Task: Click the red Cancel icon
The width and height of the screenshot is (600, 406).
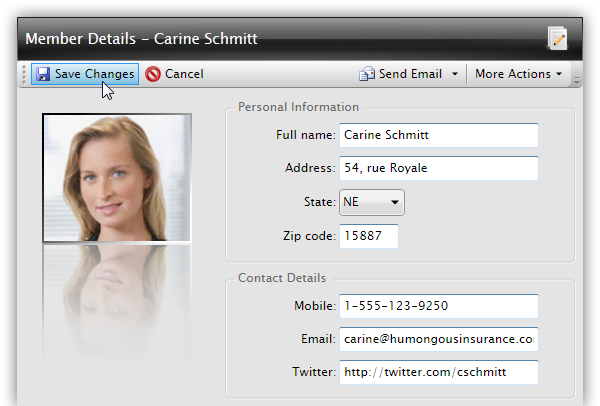Action: [153, 74]
